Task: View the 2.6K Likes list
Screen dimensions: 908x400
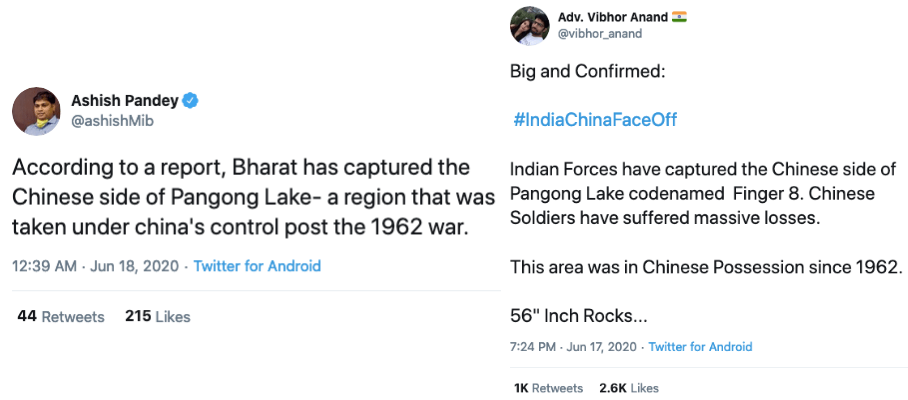Action: 629,388
